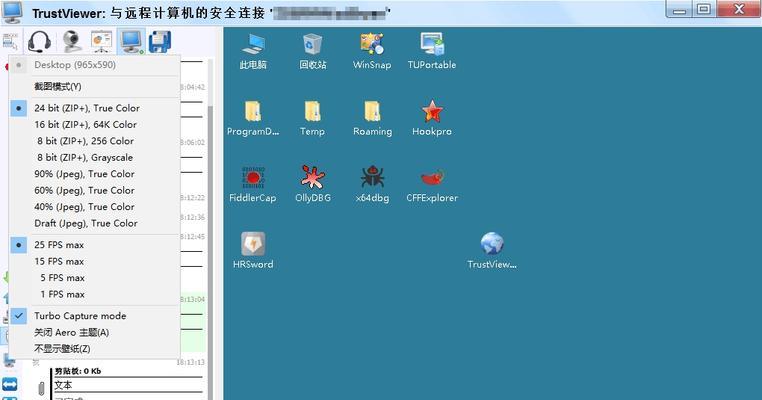Screen dimensions: 762x400
Task: Minimize the TrustViewer window
Action: click(679, 9)
